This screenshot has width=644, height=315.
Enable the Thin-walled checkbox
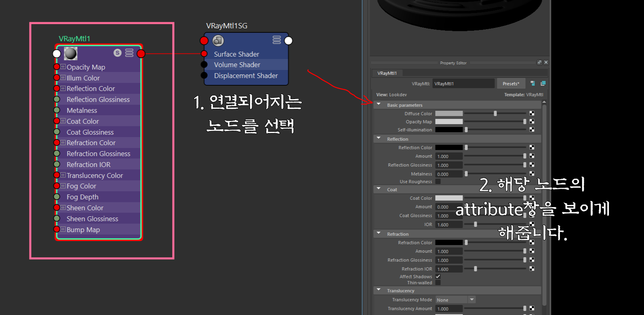438,283
